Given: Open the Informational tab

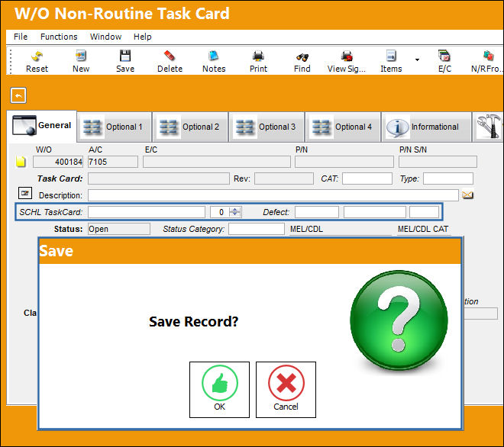Looking at the screenshot, I should pos(426,127).
